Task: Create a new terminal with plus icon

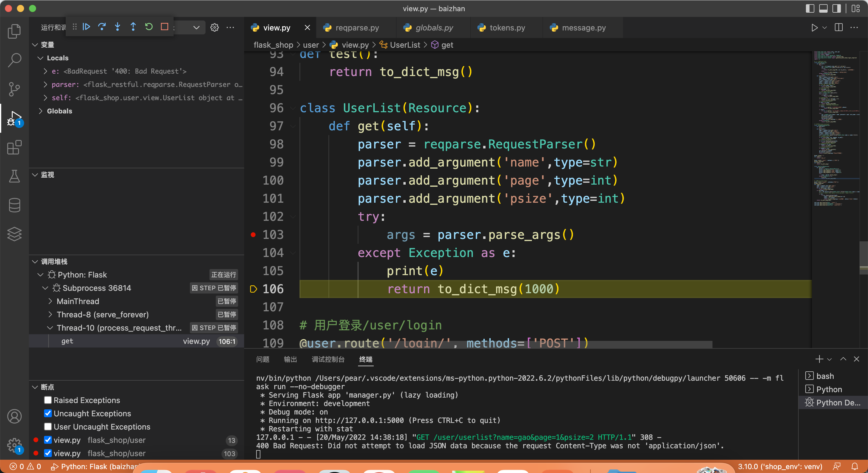Action: 819,359
